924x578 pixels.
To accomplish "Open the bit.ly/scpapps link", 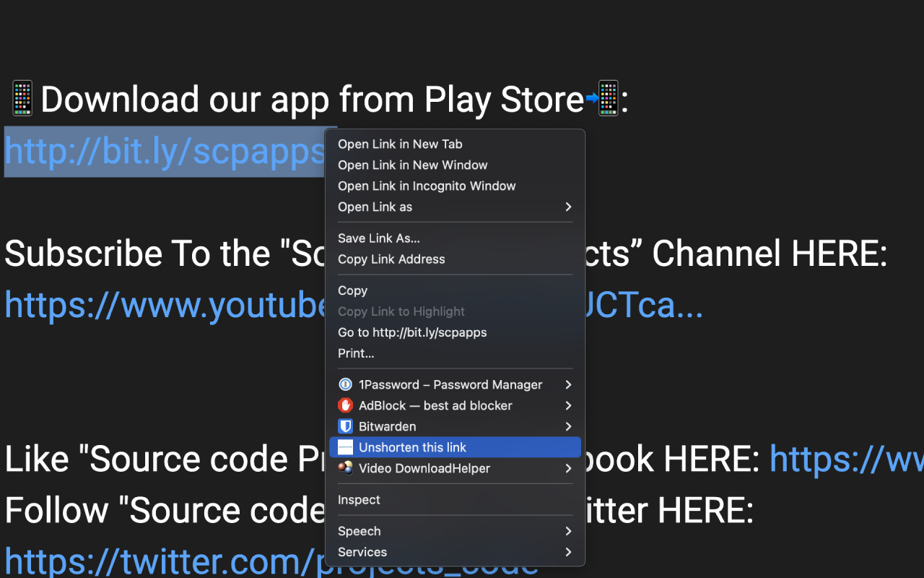I will click(165, 151).
